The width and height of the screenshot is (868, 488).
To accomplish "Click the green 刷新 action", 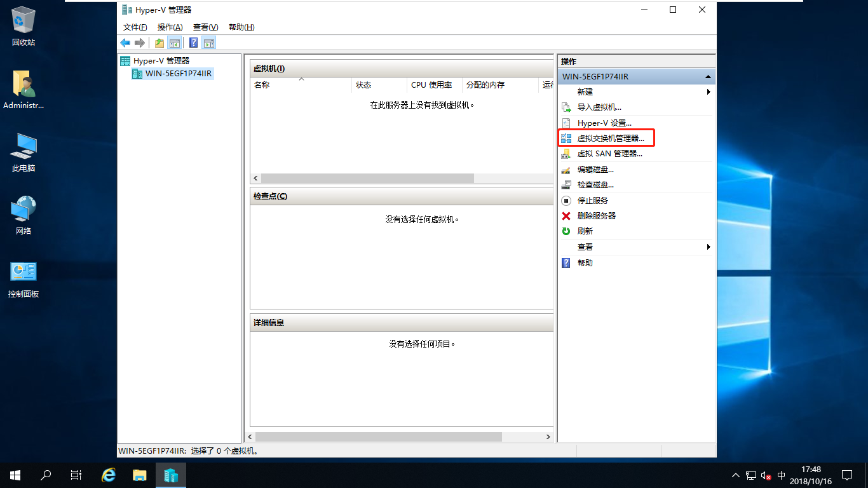I will tap(585, 231).
